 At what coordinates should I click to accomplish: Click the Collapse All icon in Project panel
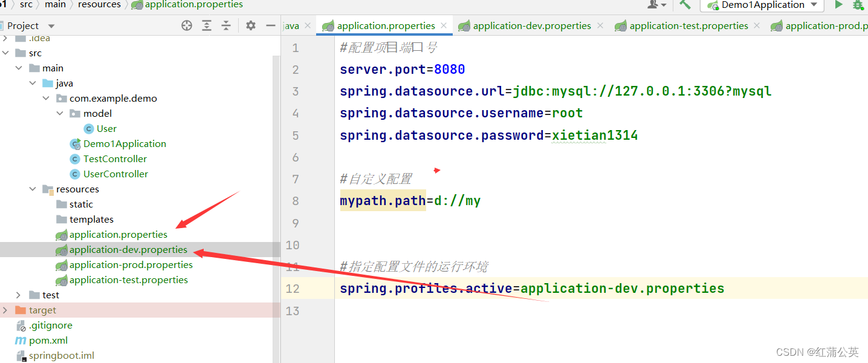pos(226,25)
